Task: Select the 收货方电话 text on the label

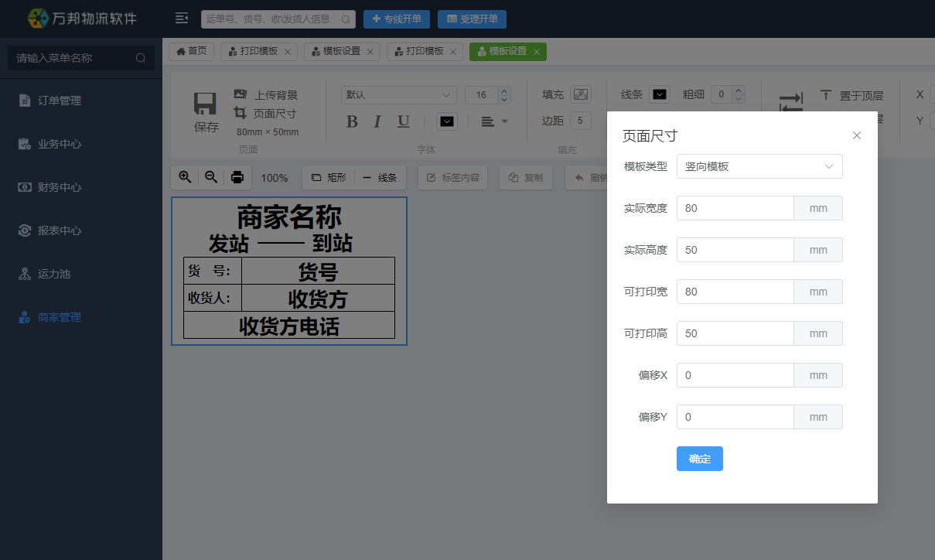Action: pyautogui.click(x=289, y=326)
